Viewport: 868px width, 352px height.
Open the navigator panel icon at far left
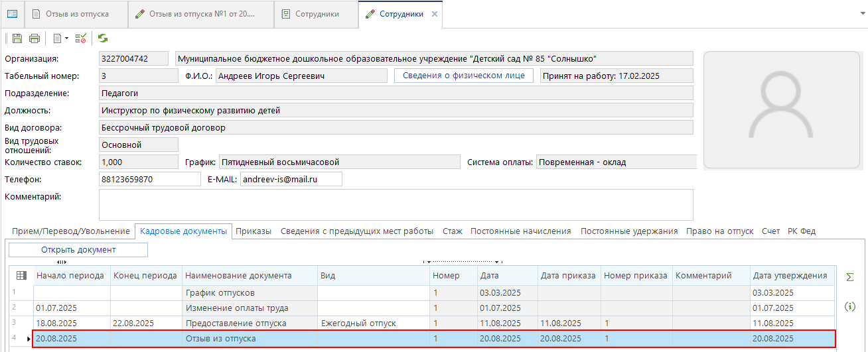(x=12, y=14)
